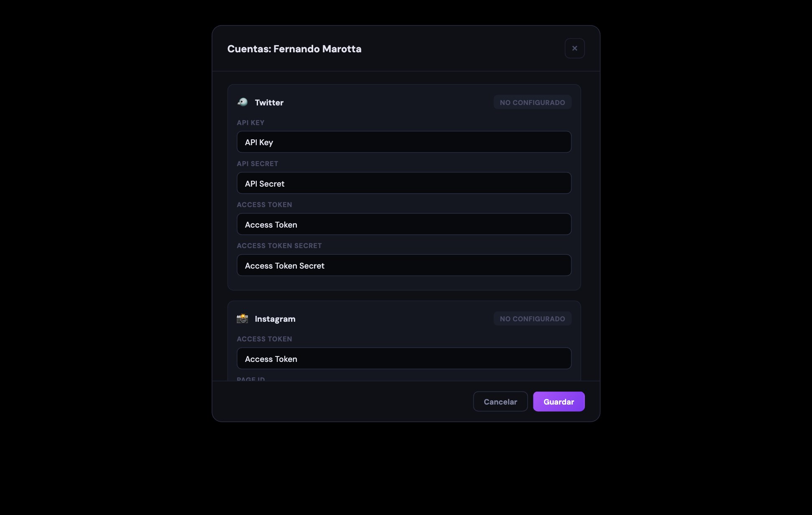Click the Instagram camera icon
The width and height of the screenshot is (812, 515).
(x=243, y=319)
